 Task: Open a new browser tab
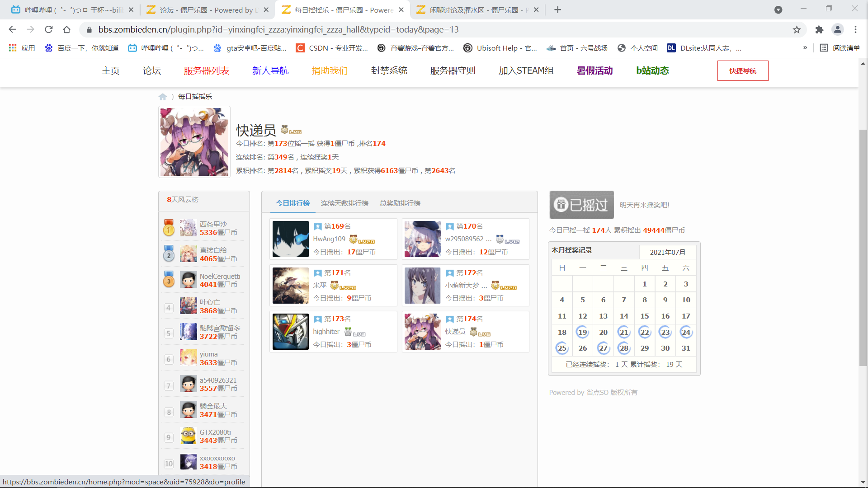click(x=557, y=10)
